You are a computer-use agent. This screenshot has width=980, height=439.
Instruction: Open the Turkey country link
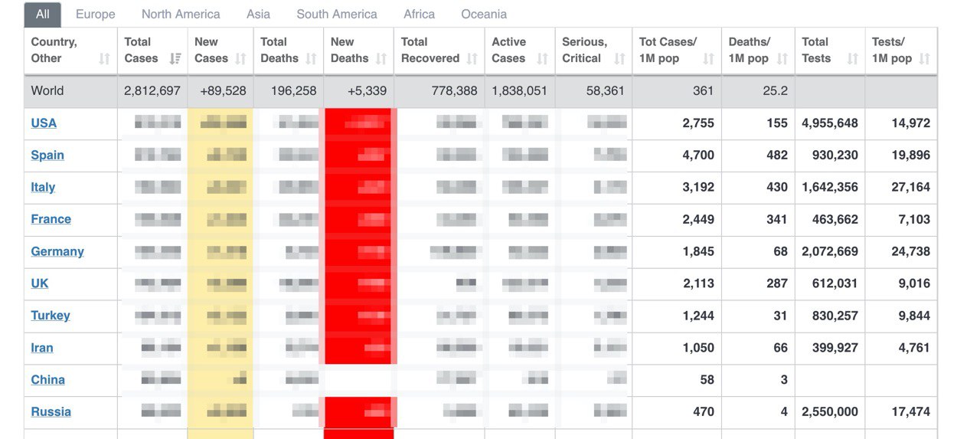pyautogui.click(x=51, y=316)
